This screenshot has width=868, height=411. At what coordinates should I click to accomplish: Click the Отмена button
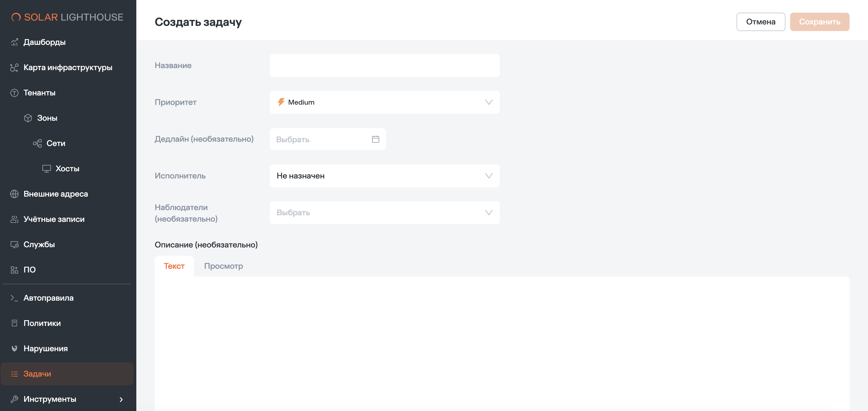coord(760,22)
